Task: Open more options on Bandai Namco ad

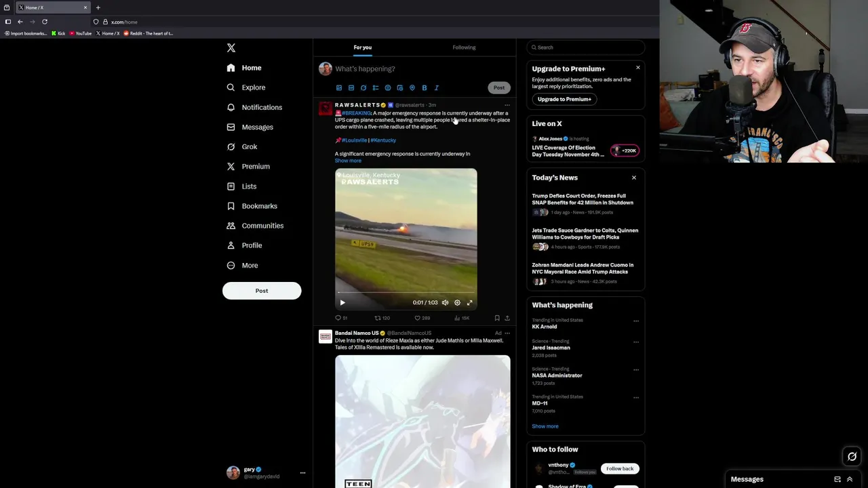Action: 507,333
